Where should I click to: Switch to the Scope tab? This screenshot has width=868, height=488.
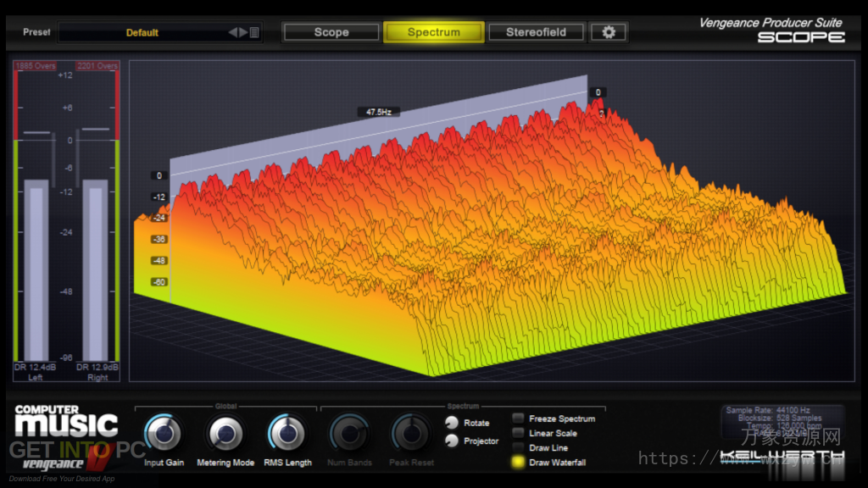(x=331, y=32)
